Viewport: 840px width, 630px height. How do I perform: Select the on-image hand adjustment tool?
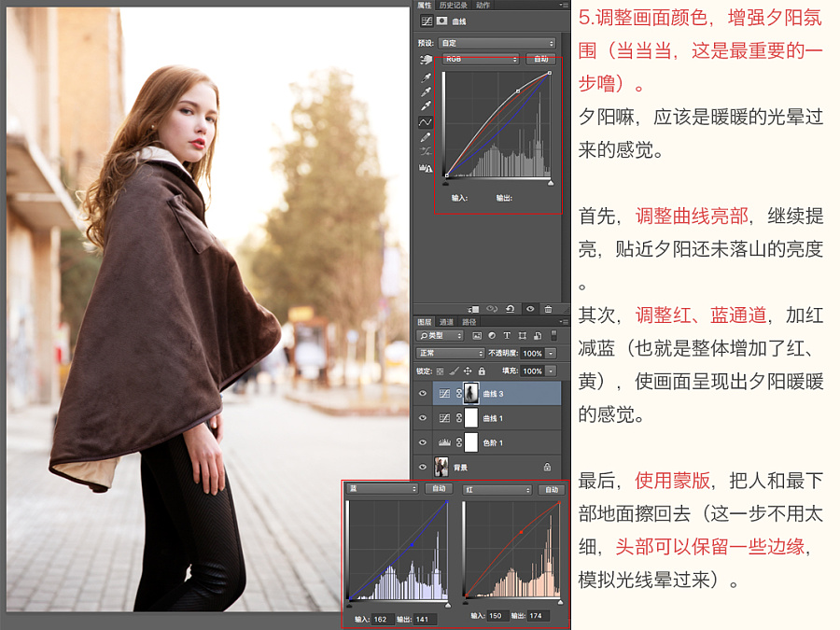pos(426,60)
